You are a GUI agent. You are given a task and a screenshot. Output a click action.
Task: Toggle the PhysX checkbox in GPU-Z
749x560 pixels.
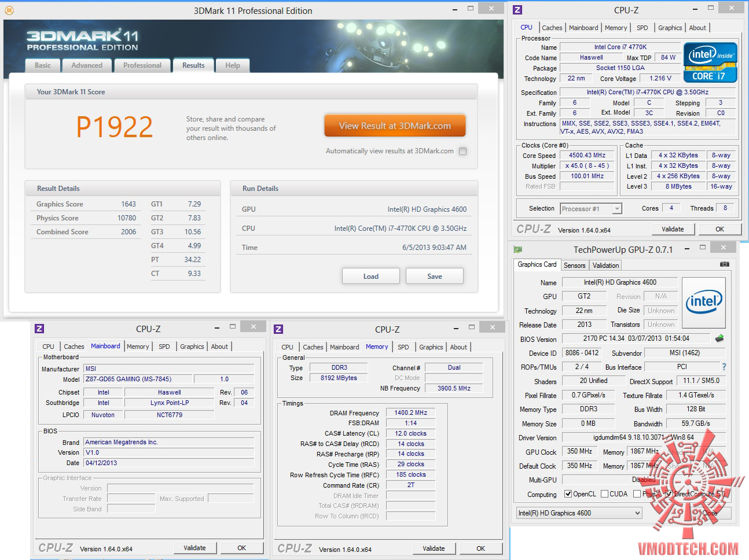pyautogui.click(x=637, y=494)
